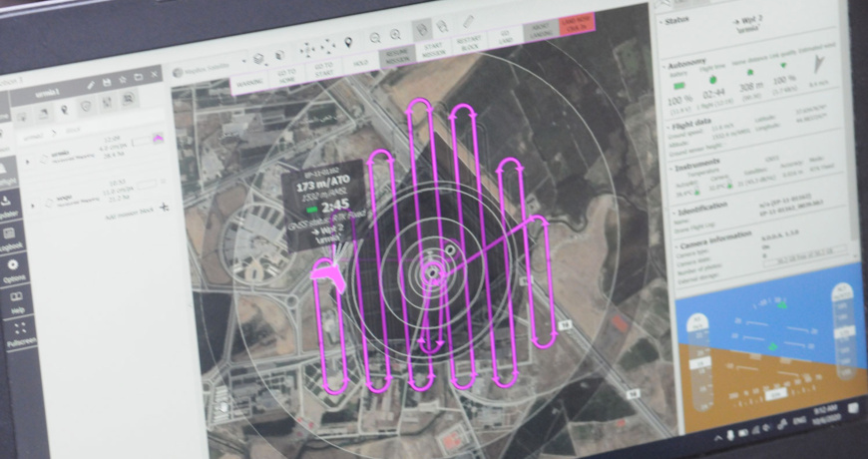Click the center-on-map arrows icon

306,50
